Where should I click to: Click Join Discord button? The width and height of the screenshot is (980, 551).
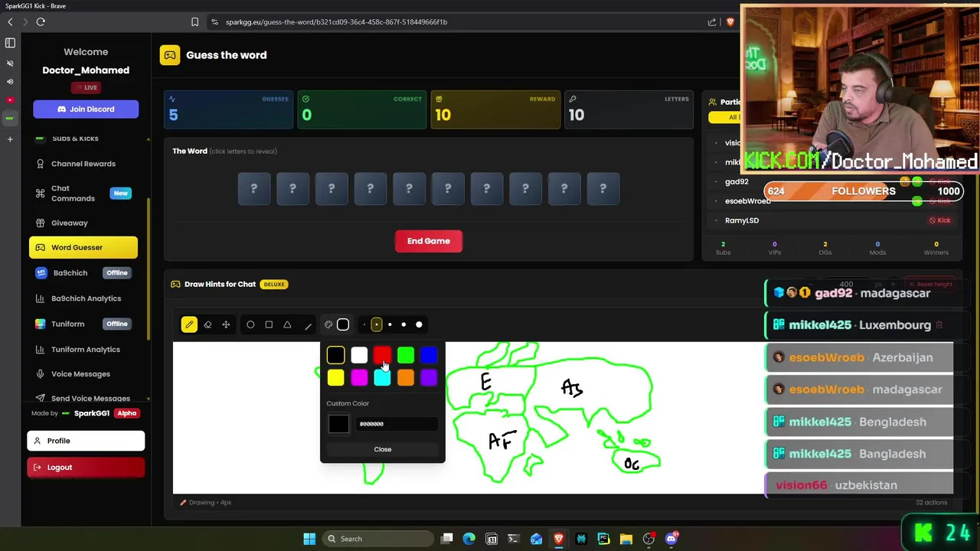tap(86, 109)
